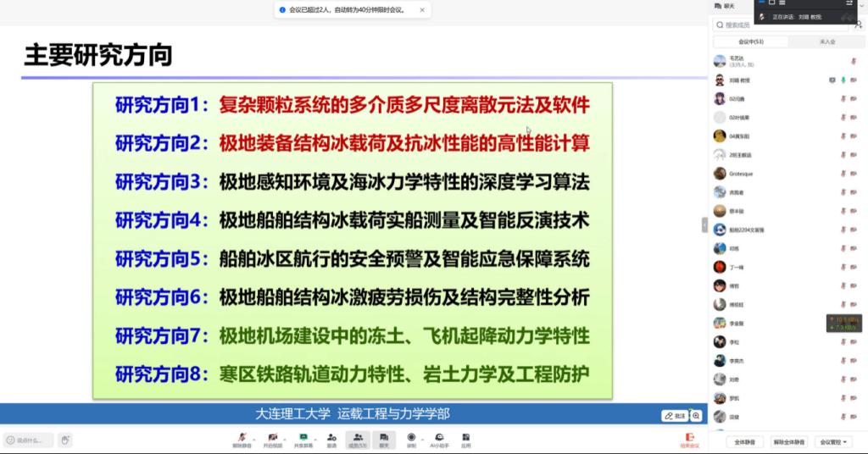
Task: Select the 会议中(53) tab
Action: [x=751, y=42]
